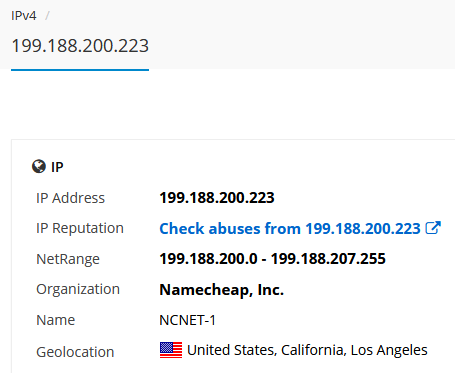The height and width of the screenshot is (373, 455).
Task: Click the IP Address value 199.188.200.223
Action: click(x=217, y=198)
